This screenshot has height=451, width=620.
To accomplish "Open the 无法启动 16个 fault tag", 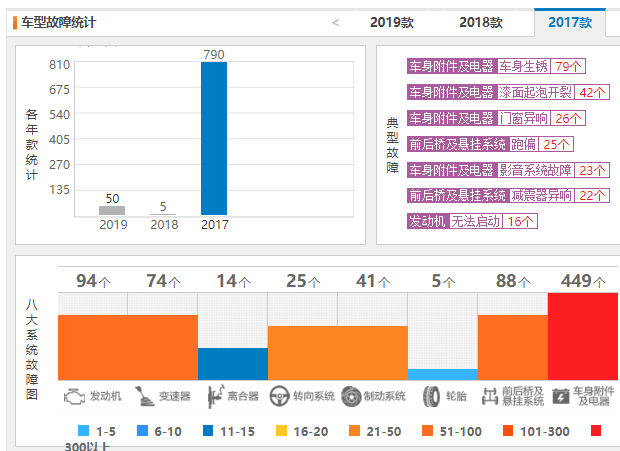I will 473,221.
